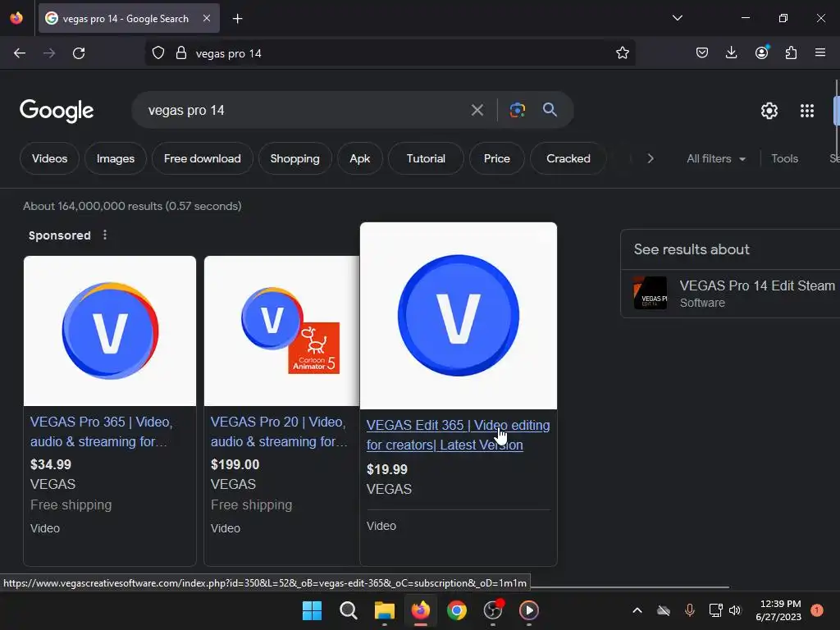Open volume control from tray

pos(734,610)
